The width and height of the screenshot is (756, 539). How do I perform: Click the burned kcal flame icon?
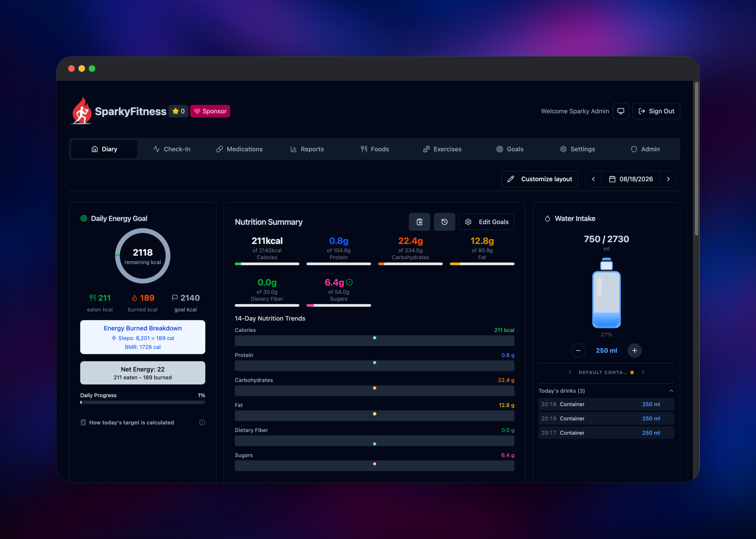(134, 298)
